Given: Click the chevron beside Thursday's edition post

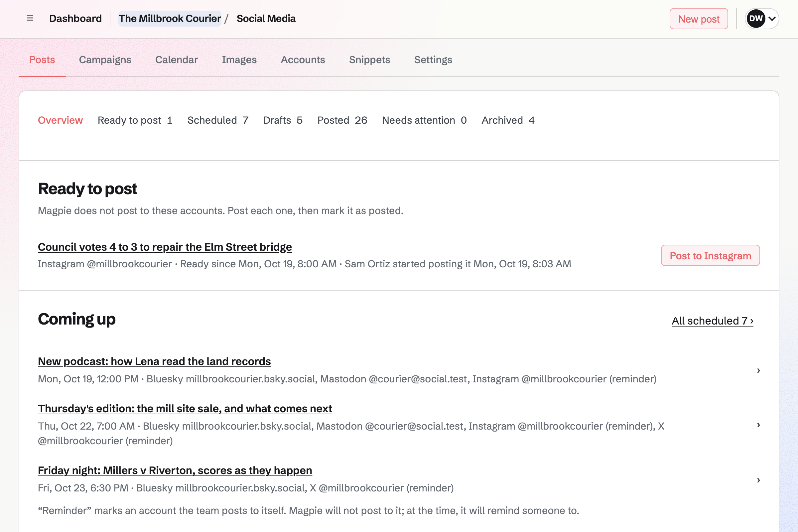Looking at the screenshot, I should click(758, 425).
